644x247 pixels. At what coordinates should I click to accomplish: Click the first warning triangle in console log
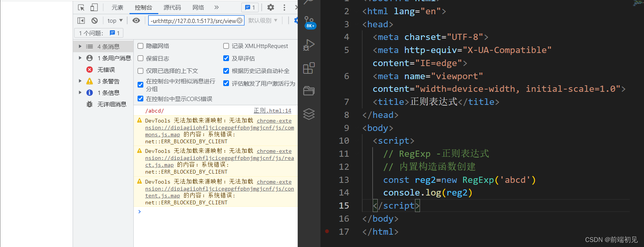pyautogui.click(x=139, y=120)
